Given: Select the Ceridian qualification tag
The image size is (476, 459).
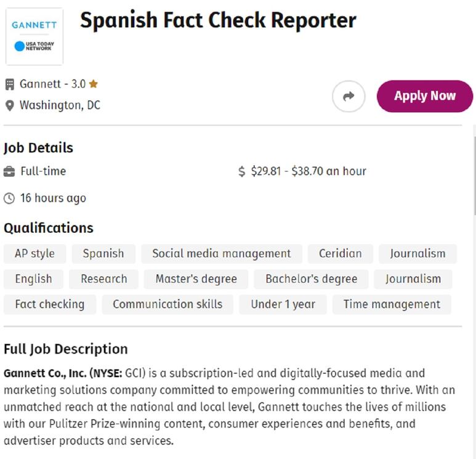Looking at the screenshot, I should (x=341, y=254).
